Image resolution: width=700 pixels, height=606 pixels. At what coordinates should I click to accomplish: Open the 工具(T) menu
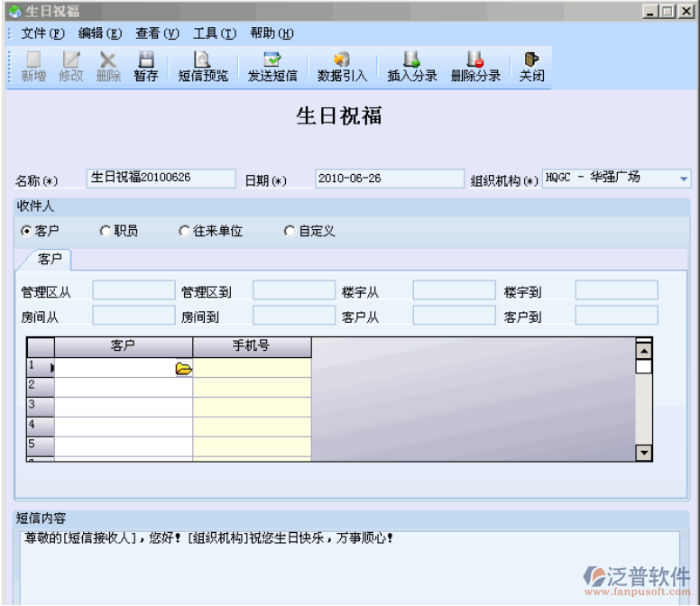pyautogui.click(x=214, y=33)
